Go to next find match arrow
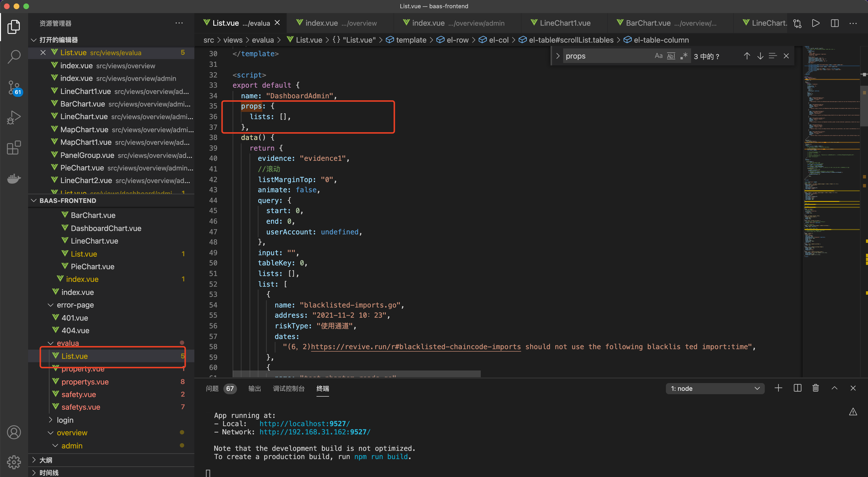This screenshot has width=868, height=477. tap(760, 56)
